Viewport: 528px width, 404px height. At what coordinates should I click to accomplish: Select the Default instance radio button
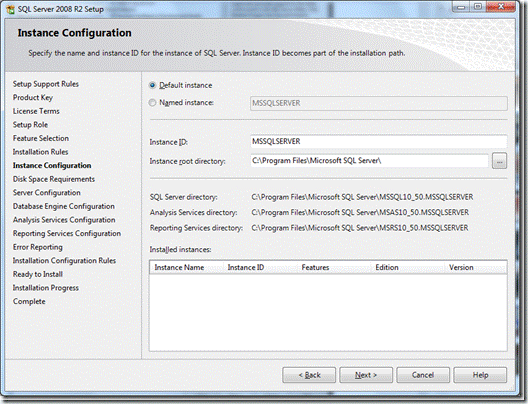153,85
